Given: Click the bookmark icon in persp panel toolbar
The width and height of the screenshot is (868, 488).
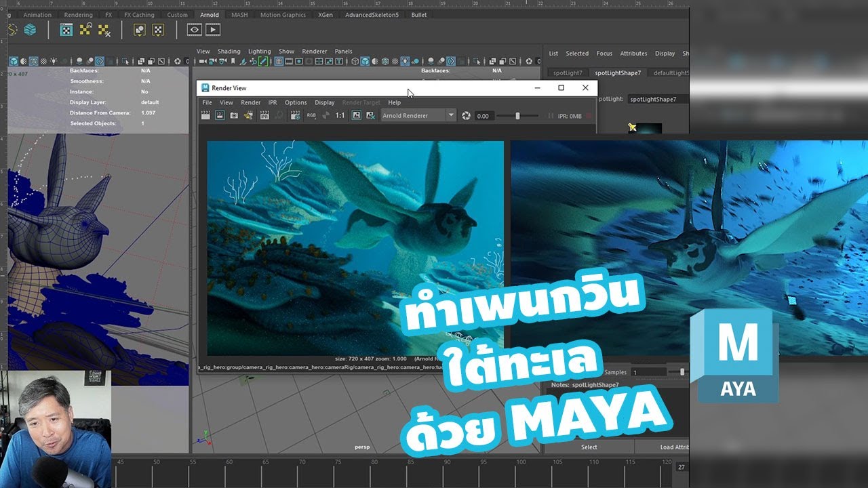Looking at the screenshot, I should [x=233, y=61].
